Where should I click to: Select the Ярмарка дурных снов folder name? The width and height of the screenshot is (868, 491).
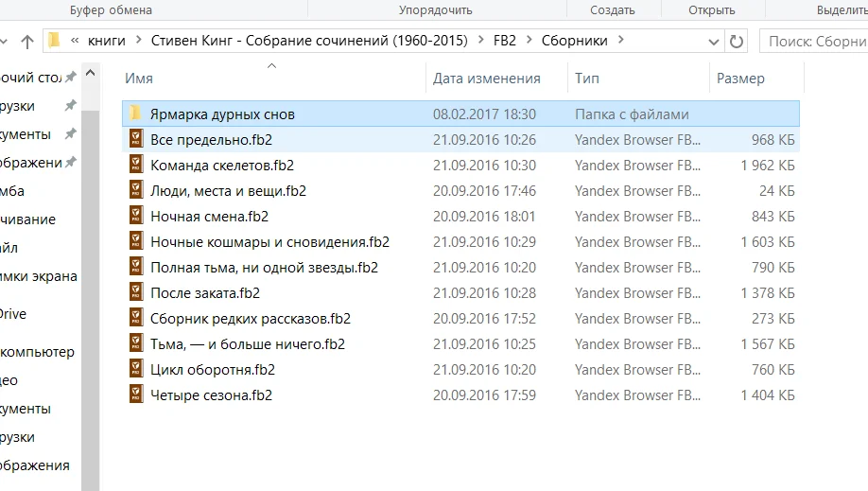pos(222,114)
